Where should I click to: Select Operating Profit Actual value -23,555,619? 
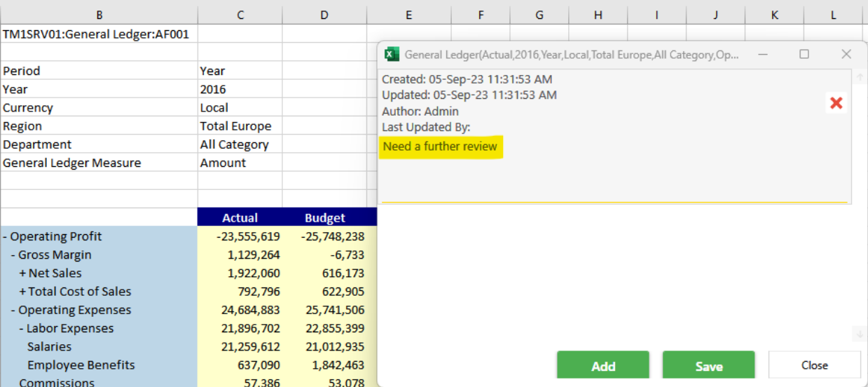pos(240,236)
